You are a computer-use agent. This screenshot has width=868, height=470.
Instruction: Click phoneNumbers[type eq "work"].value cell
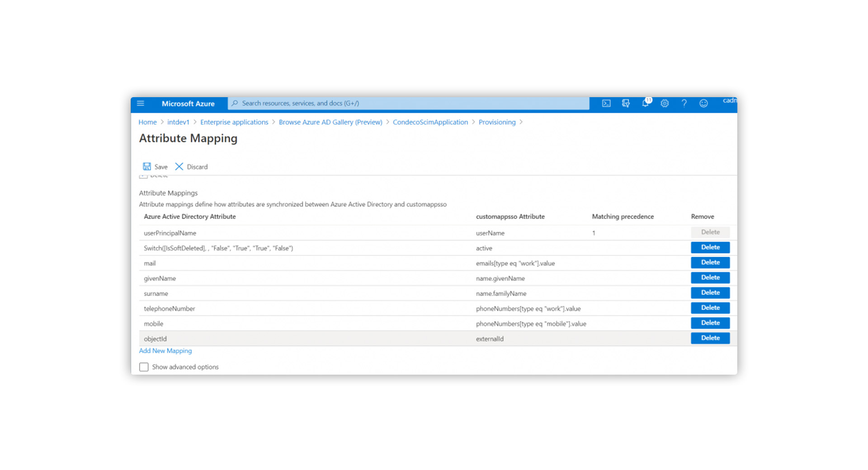(x=528, y=309)
